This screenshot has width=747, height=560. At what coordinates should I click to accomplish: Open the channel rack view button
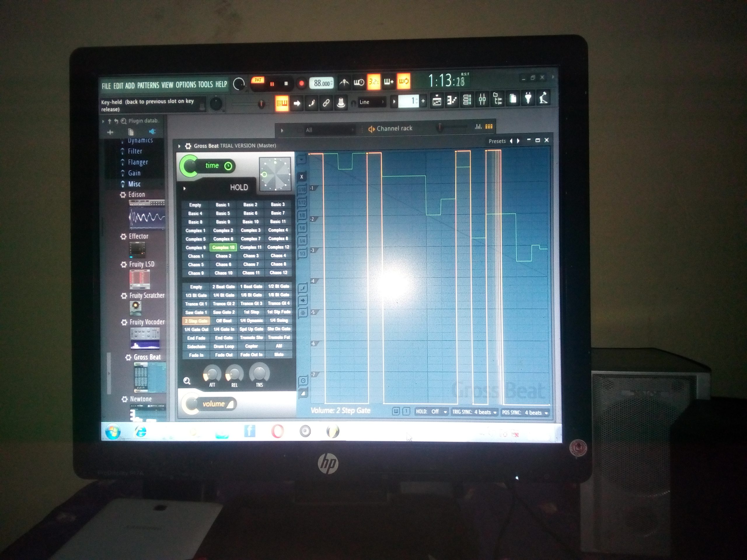tap(467, 99)
